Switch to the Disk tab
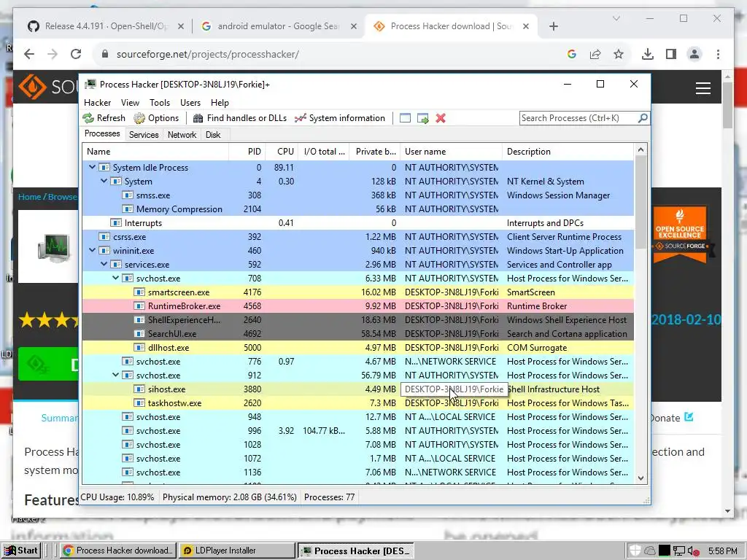Image resolution: width=747 pixels, height=560 pixels. click(x=213, y=135)
